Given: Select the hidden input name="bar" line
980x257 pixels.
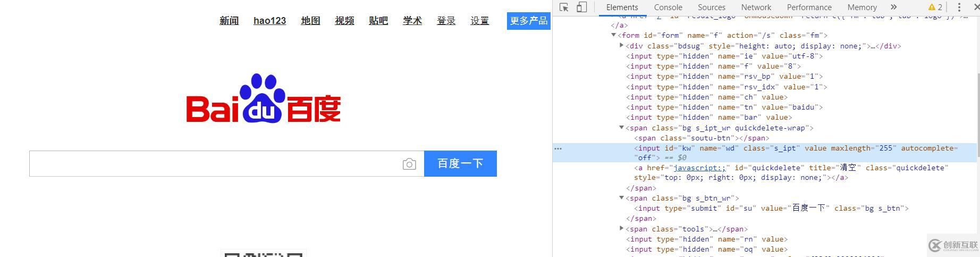Looking at the screenshot, I should point(709,117).
